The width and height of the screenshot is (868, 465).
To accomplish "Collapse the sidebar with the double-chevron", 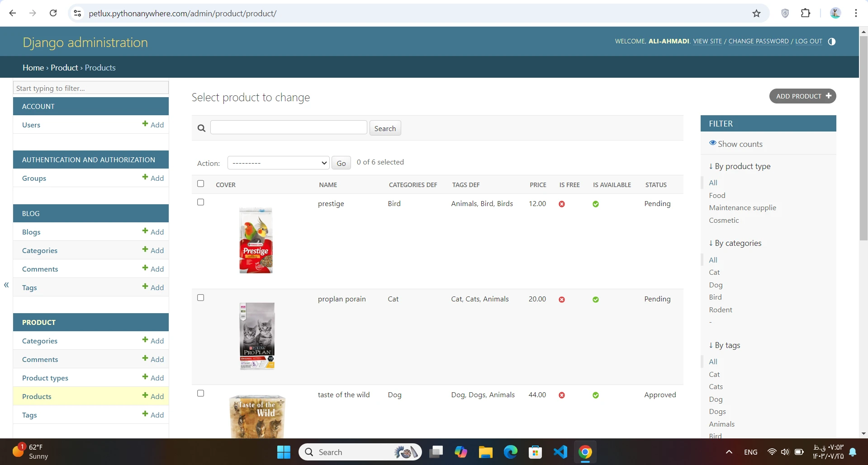I will click(6, 285).
